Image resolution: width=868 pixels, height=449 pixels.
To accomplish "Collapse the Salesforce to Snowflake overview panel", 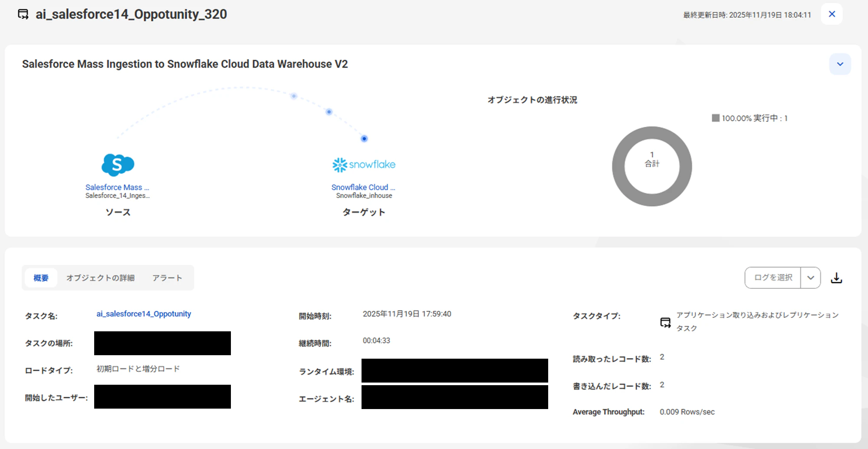I will (840, 64).
